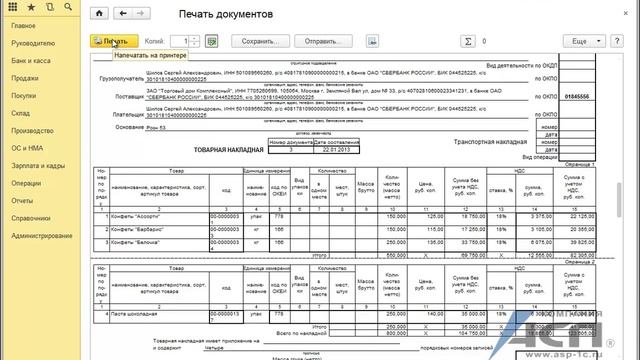
Task: Click the document date cell 22.01.2013
Action: [x=336, y=150]
